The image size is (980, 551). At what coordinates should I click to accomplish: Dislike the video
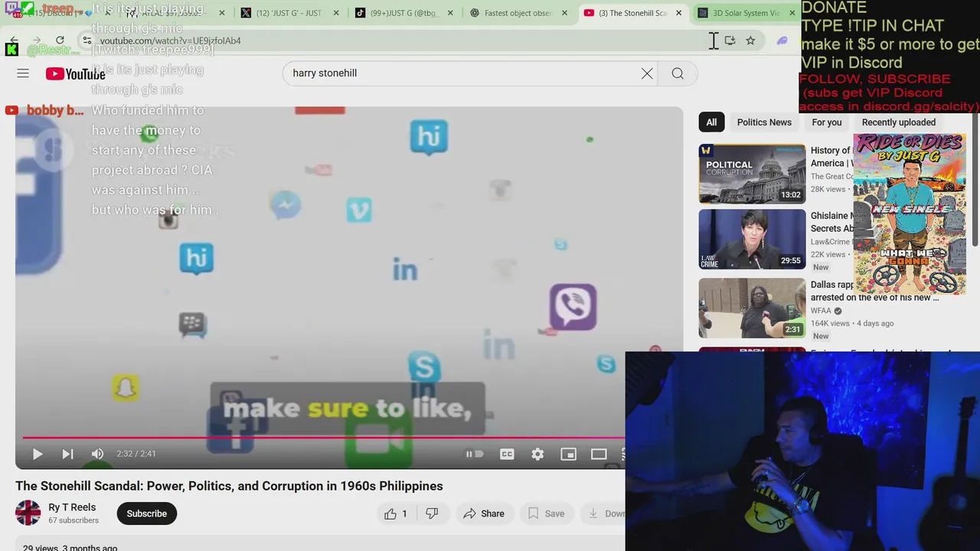tap(432, 514)
